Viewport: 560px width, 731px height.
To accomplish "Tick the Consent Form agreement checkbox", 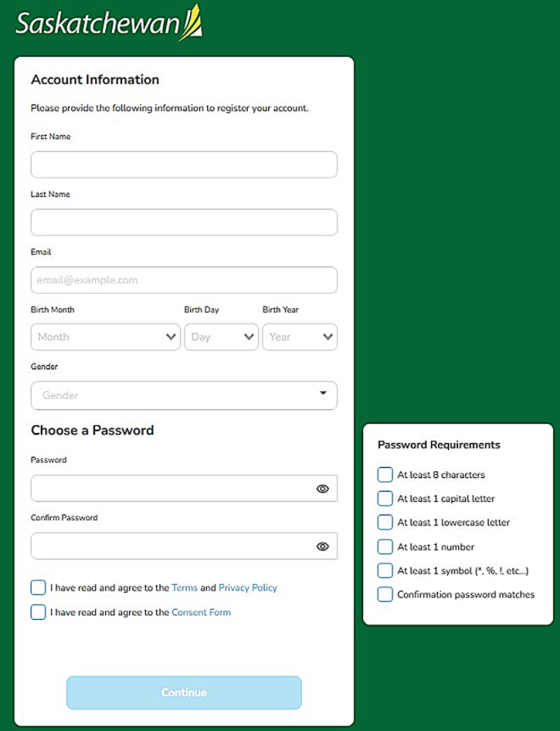I will (38, 612).
